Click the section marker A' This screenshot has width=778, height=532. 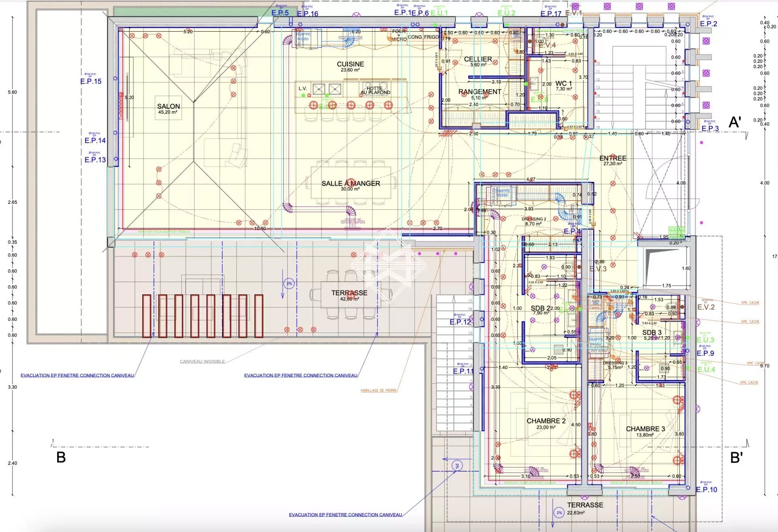coord(735,122)
